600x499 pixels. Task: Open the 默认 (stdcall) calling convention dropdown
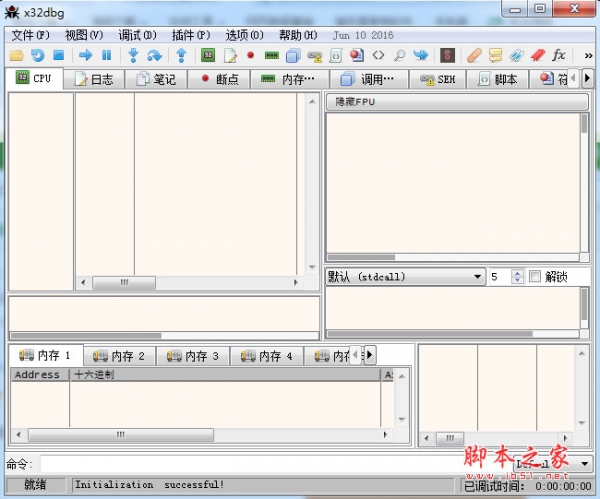[405, 276]
